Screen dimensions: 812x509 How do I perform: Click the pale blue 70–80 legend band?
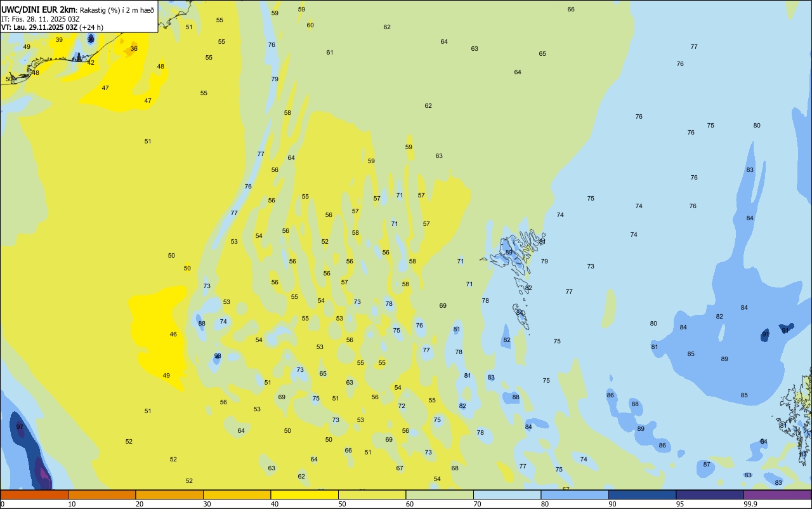[x=507, y=494]
